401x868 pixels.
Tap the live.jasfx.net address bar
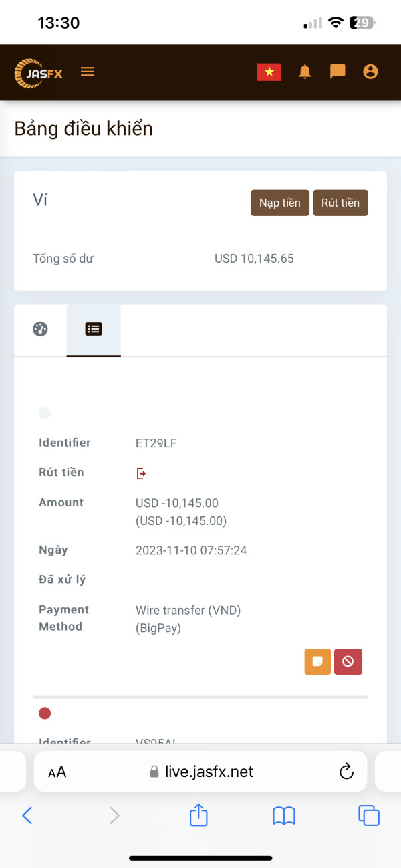200,772
